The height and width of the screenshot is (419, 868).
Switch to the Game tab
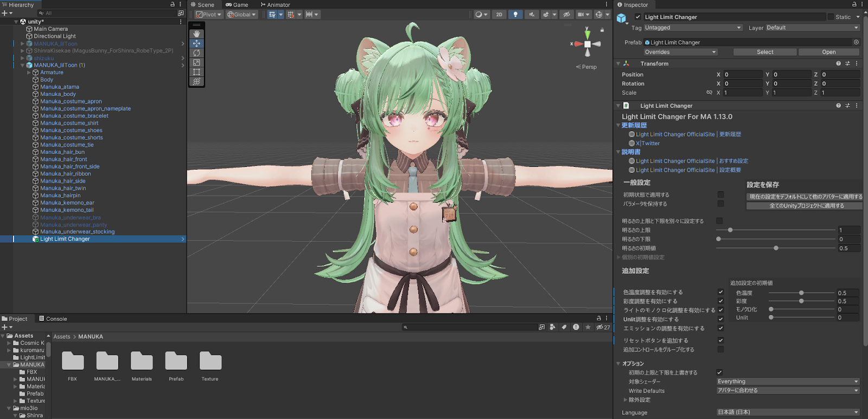tap(237, 5)
